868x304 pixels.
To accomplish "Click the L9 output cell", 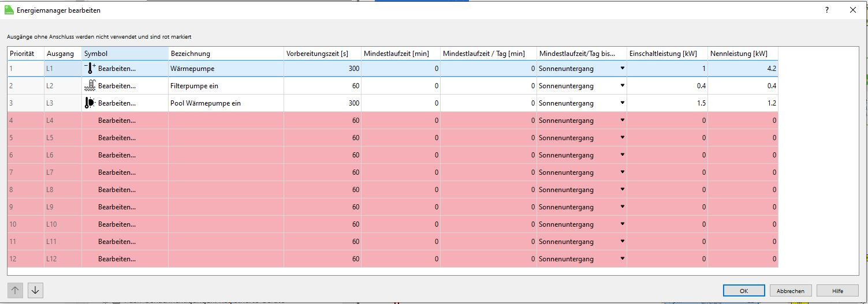I will [63, 207].
